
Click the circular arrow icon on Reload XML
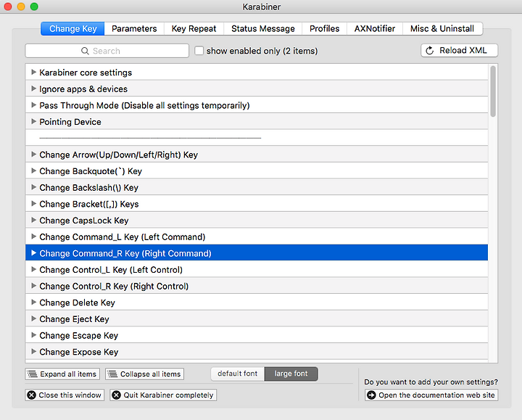point(430,51)
